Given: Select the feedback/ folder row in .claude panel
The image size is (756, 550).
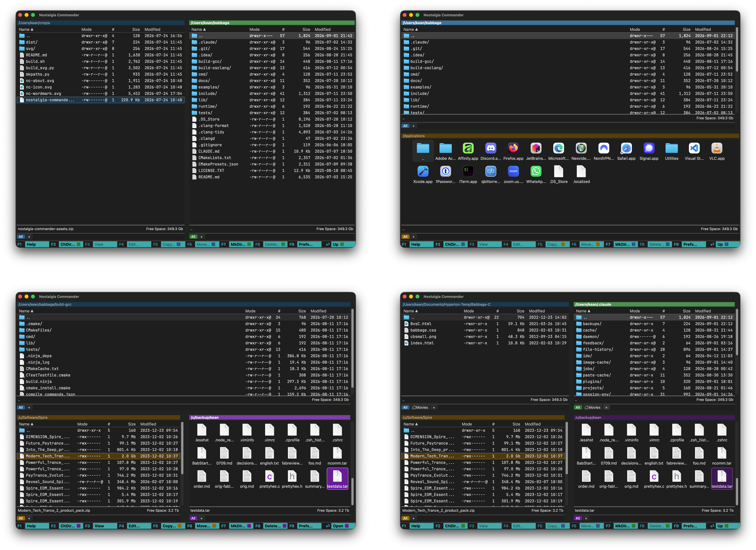Looking at the screenshot, I should [x=654, y=343].
